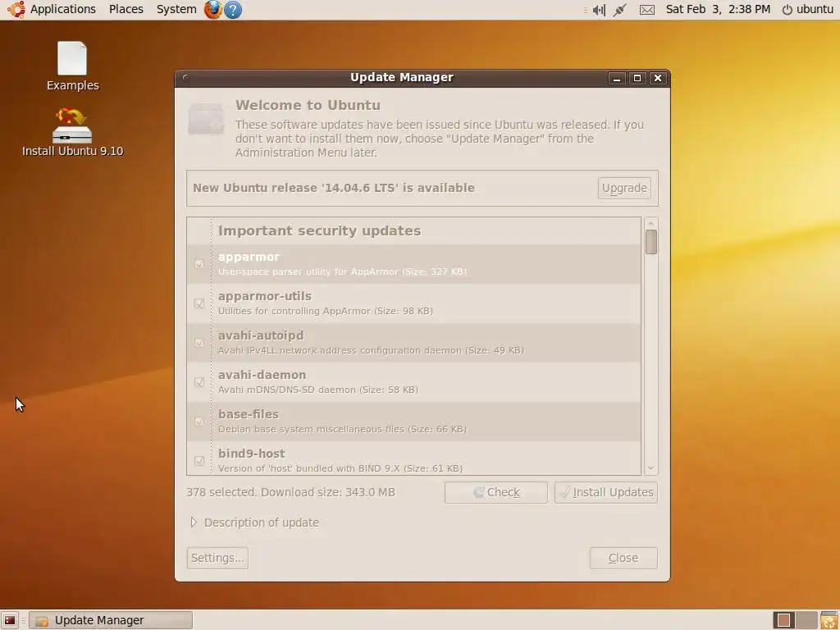840x630 pixels.
Task: Open the trash icon in bottom panel
Action: 829,620
